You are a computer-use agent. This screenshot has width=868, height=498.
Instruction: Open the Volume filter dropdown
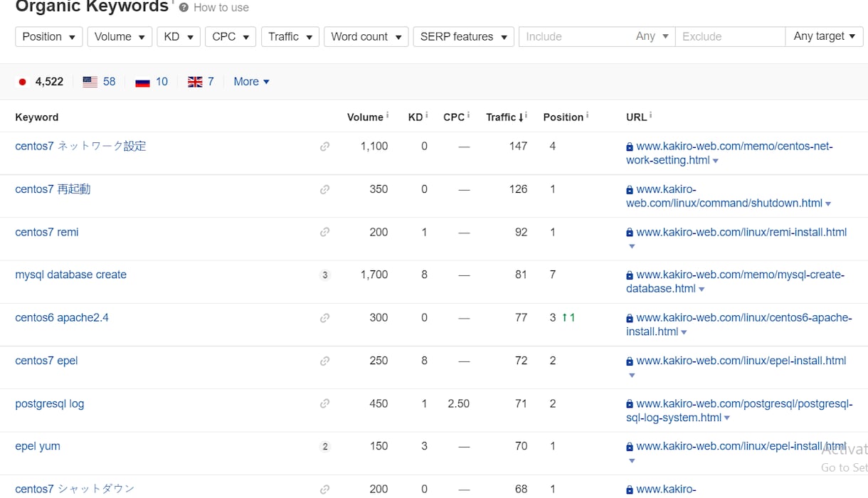[120, 36]
